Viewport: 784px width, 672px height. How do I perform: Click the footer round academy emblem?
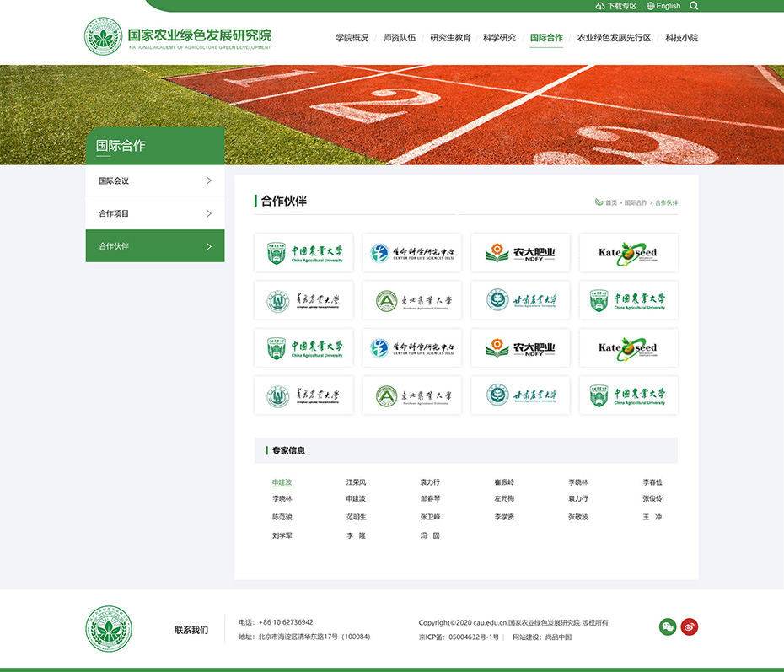(x=108, y=629)
